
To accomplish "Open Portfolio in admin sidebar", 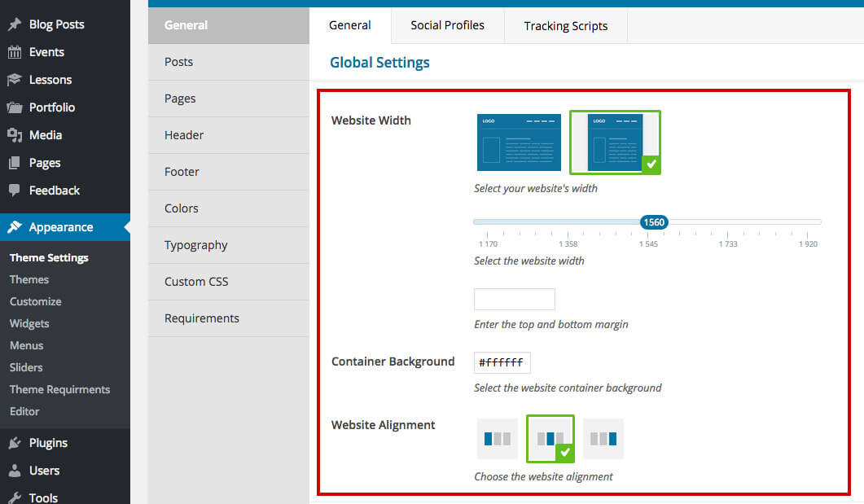I will tap(52, 107).
